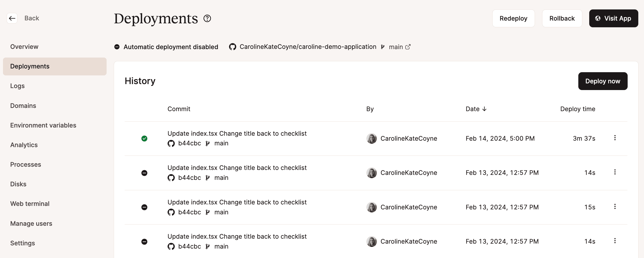
Task: Open the CarolineKateCoyne/caroline-demo-application repository link
Action: coord(308,47)
